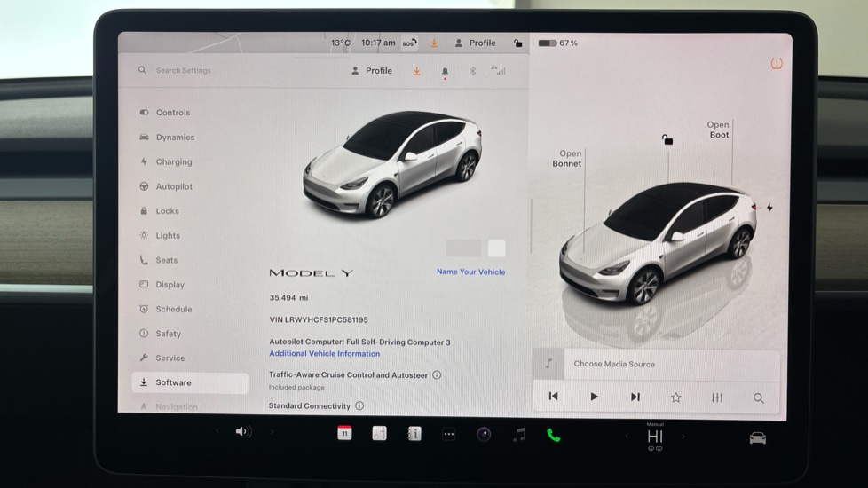Show info for Standard Connectivity
The height and width of the screenshot is (488, 868).
pos(359,405)
